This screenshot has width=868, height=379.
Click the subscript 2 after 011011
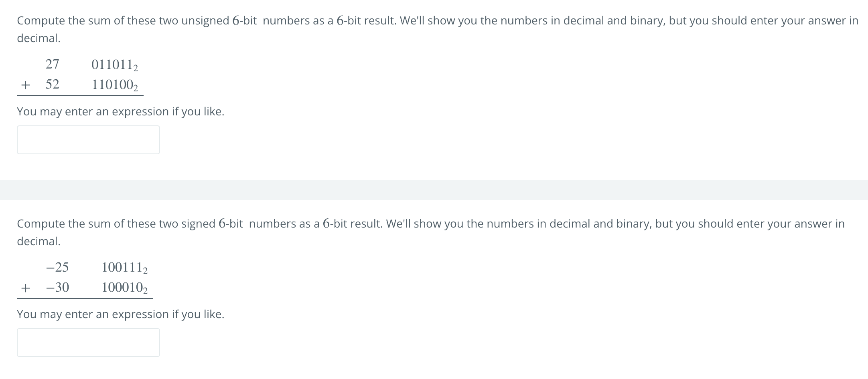click(x=135, y=68)
